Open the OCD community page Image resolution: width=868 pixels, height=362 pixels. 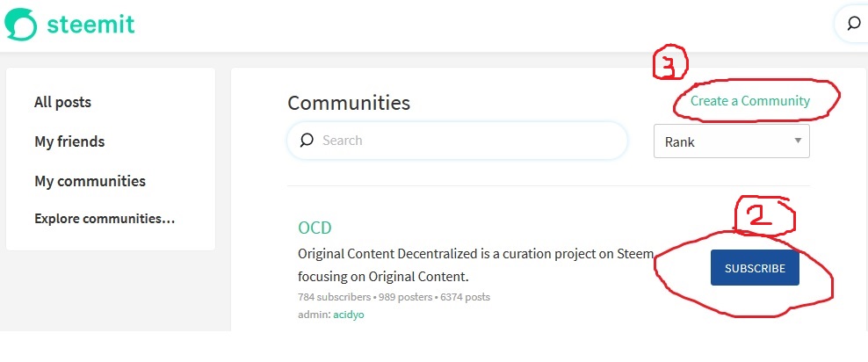(x=315, y=228)
